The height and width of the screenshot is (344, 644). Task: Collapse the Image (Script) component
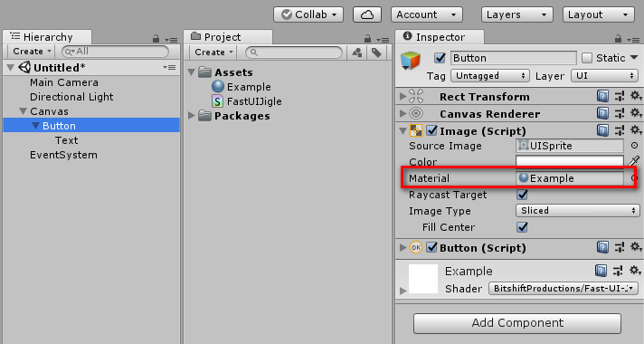[x=402, y=131]
